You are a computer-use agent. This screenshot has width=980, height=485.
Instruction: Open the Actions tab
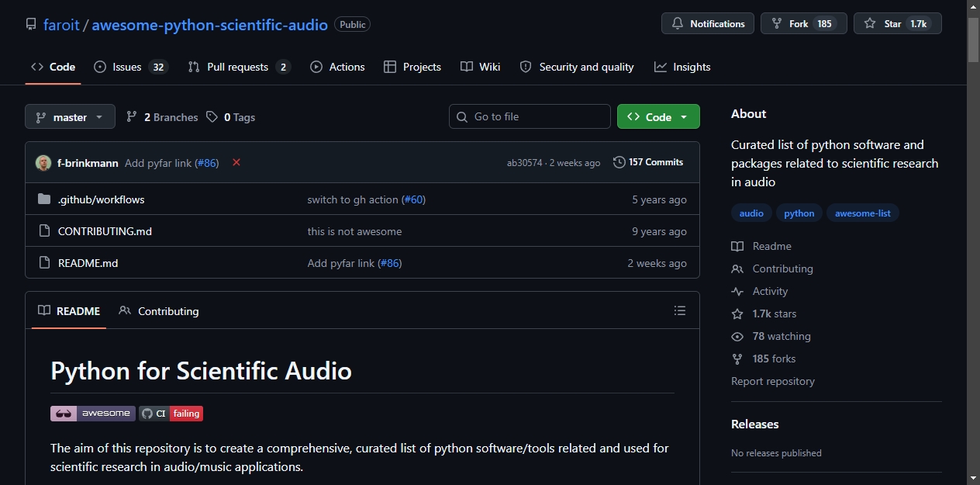point(337,67)
